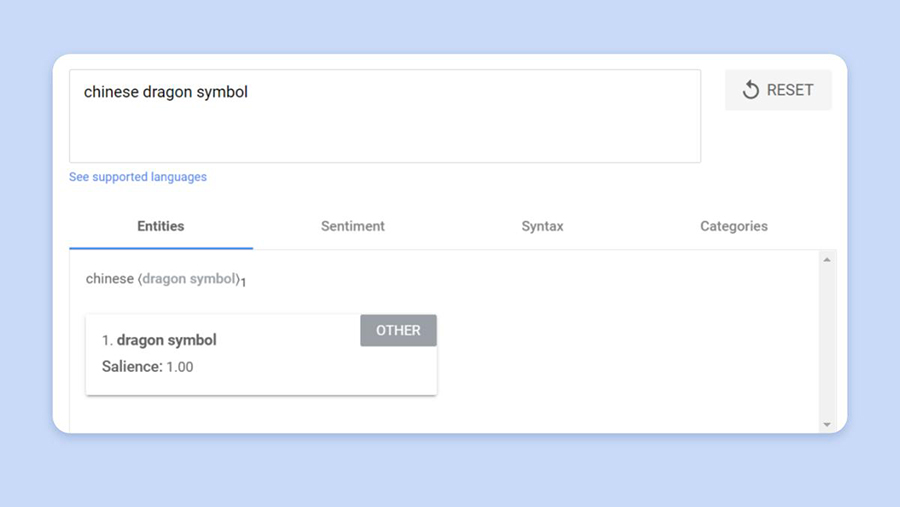This screenshot has height=507, width=900.
Task: Click the Salience value 1.00
Action: click(x=180, y=367)
